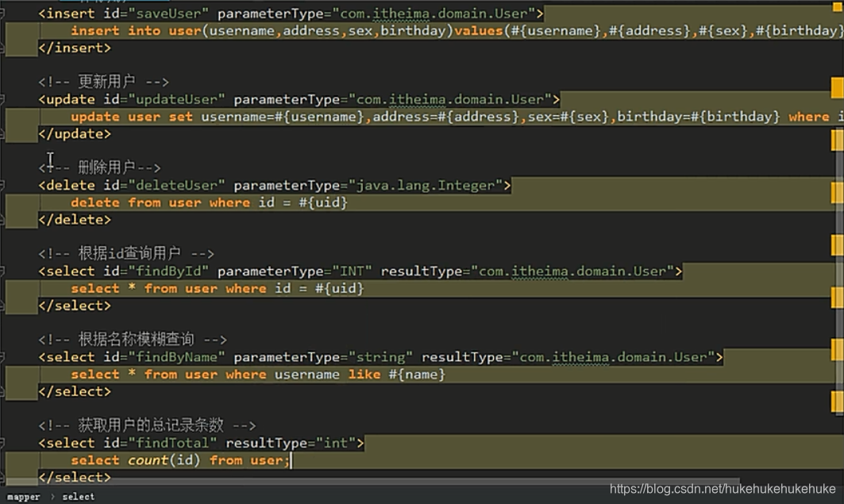The width and height of the screenshot is (844, 504).
Task: Collapse the select findById block fold marker
Action: [x=2, y=271]
